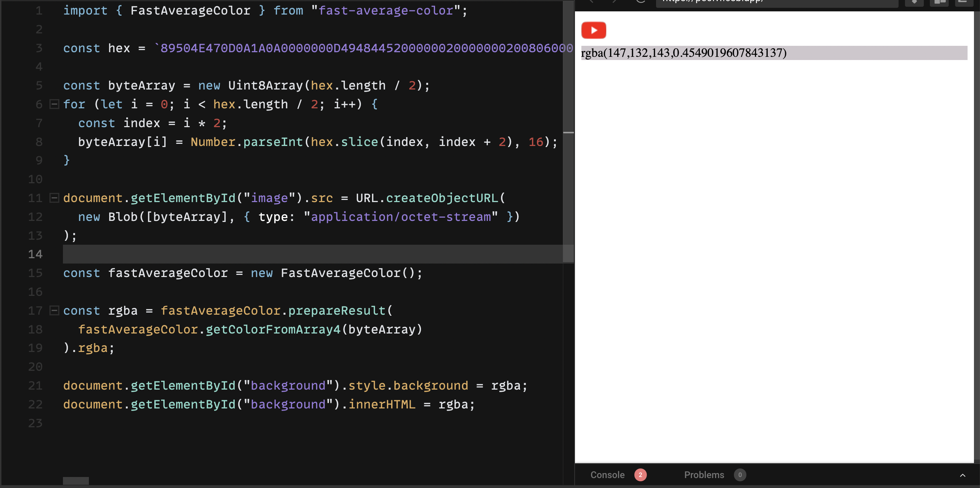This screenshot has width=980, height=488.
Task: Click the forward navigation arrow in the preview
Action: click(614, 2)
